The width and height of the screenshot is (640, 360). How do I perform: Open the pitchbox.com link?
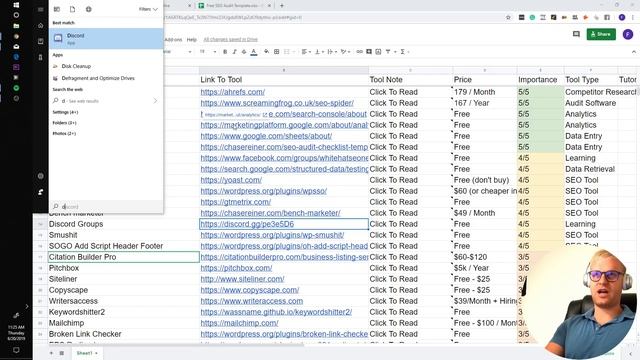(236, 268)
